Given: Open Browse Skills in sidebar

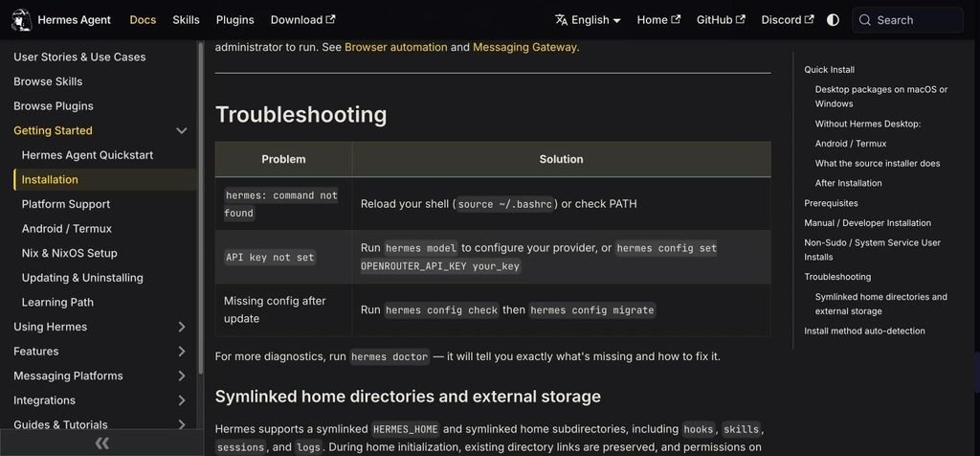Looking at the screenshot, I should [48, 81].
